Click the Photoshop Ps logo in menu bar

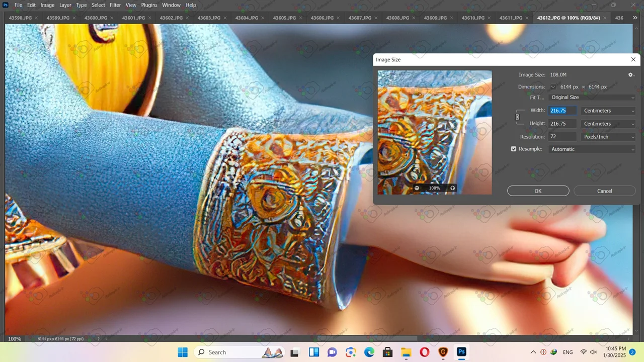pos(6,5)
